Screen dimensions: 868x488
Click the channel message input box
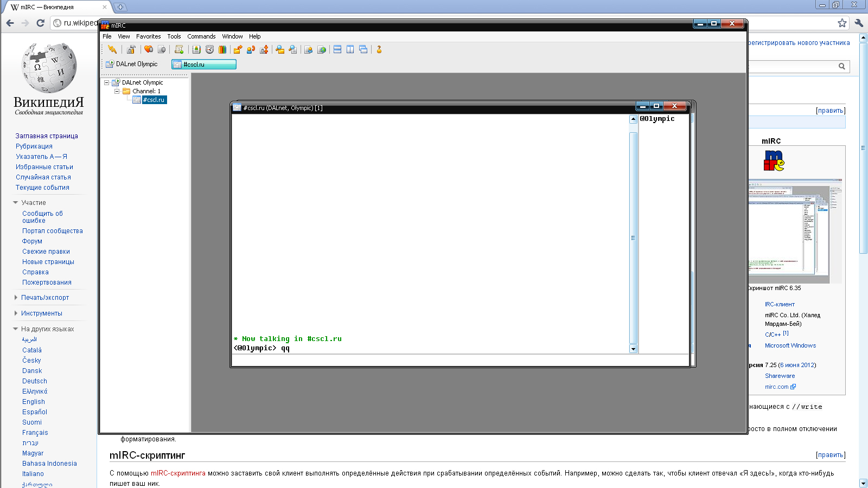(x=460, y=359)
